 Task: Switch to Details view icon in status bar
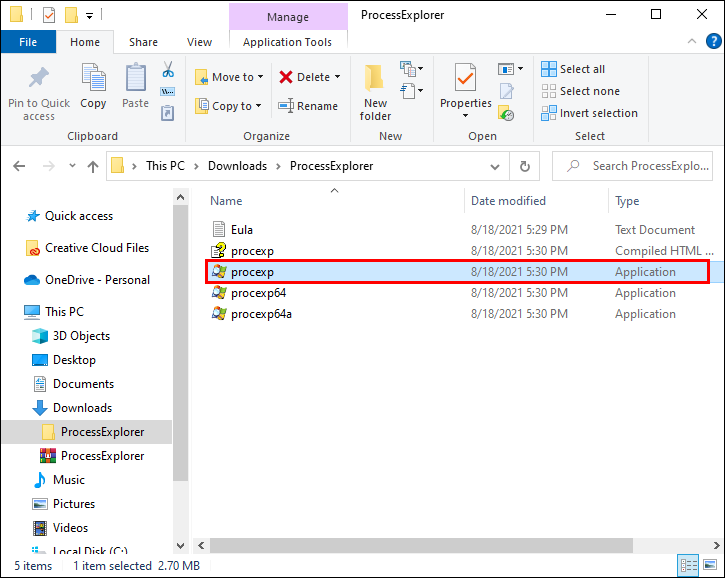point(688,565)
